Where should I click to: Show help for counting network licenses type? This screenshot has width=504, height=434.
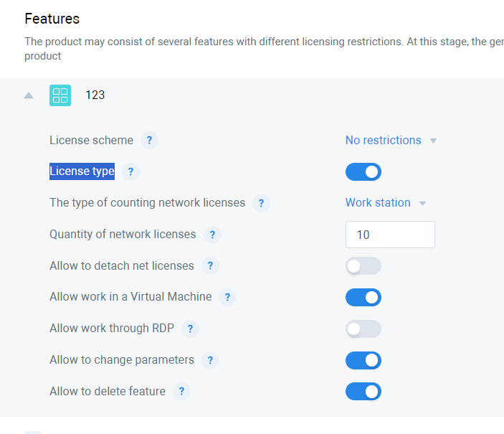click(261, 203)
